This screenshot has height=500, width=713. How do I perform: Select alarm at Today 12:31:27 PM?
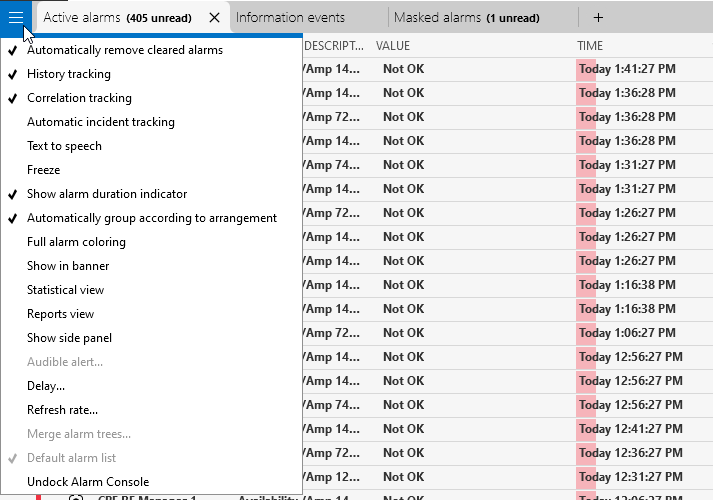coord(507,477)
